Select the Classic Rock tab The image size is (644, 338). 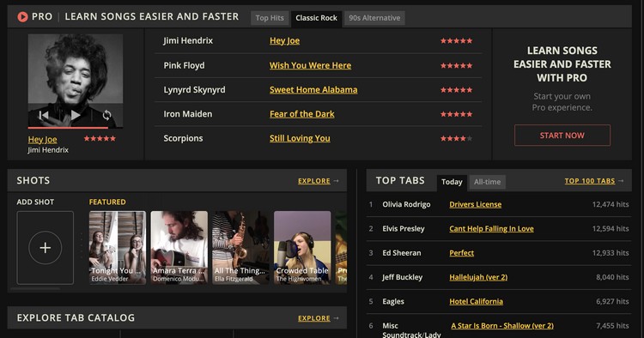click(x=316, y=18)
